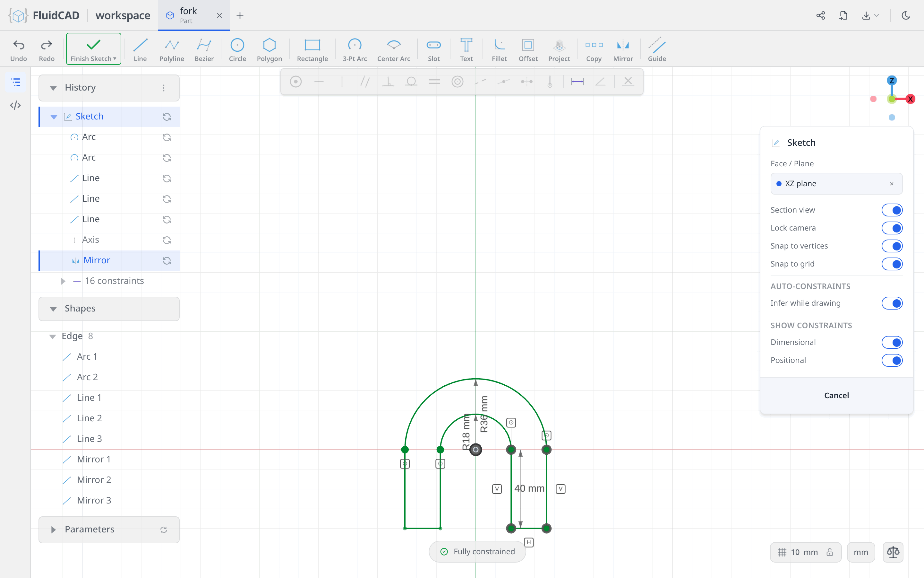Select the Line tool
Viewport: 924px width, 578px height.
pos(140,49)
